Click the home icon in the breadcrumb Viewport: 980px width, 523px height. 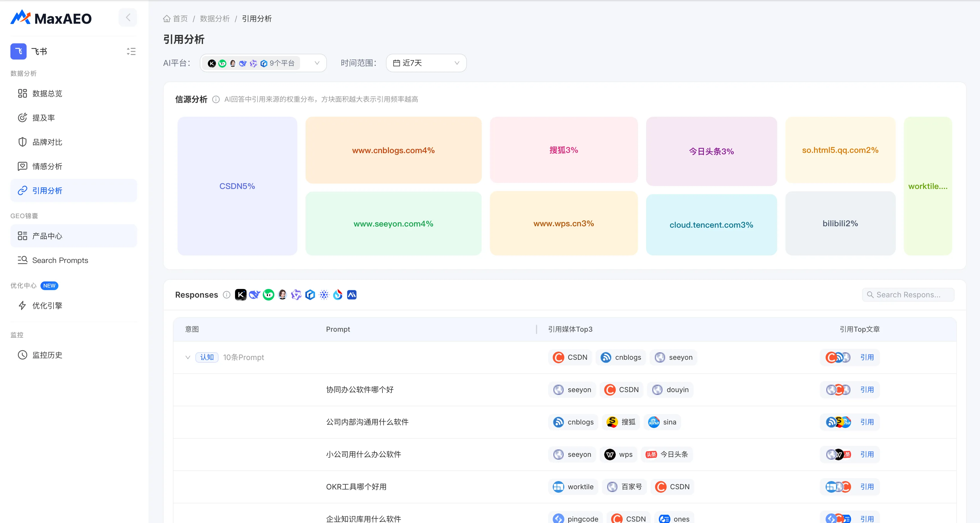click(x=167, y=19)
